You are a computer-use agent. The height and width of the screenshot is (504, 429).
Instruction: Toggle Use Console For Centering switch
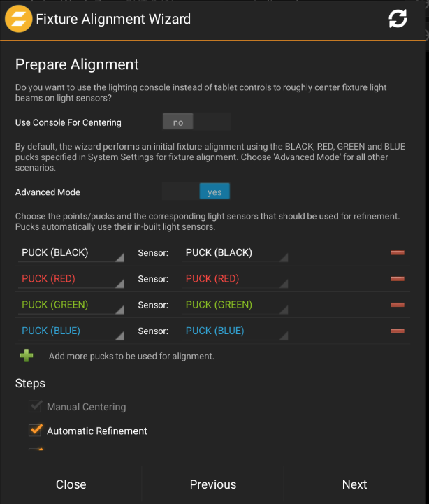coord(196,122)
